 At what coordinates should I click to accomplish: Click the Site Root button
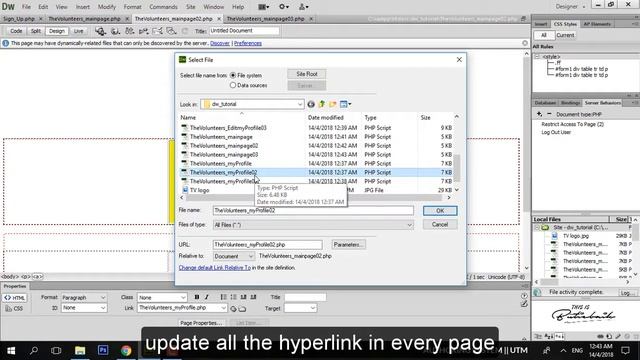307,74
